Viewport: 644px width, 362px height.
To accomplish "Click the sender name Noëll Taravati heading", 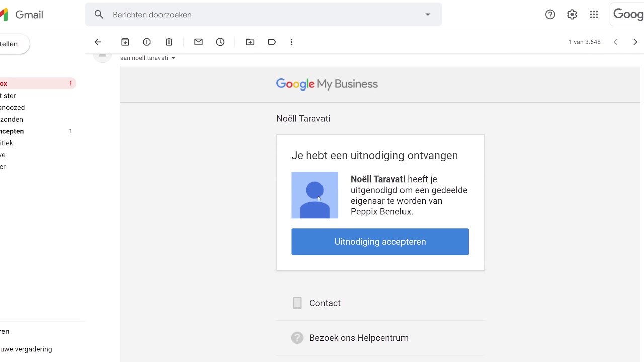I will point(303,119).
